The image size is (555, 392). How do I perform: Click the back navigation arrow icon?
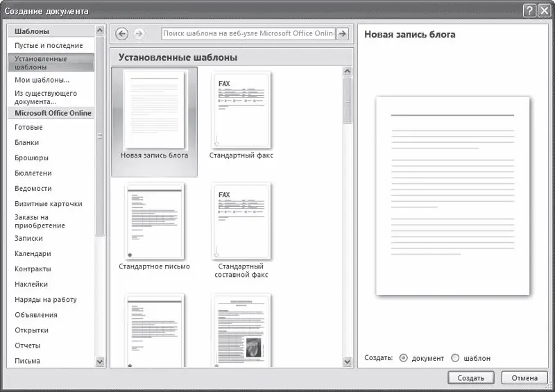click(121, 33)
